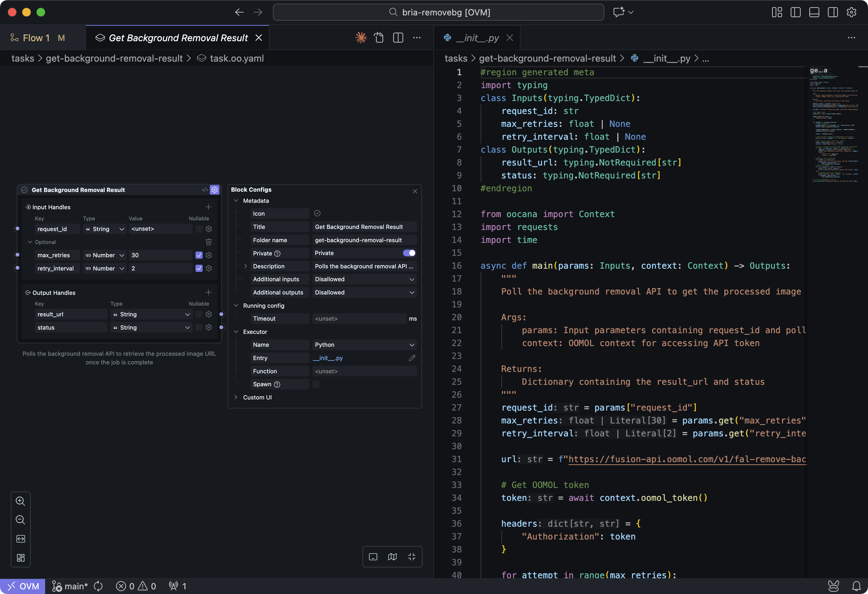
Task: Open the task.oo.yaml breadcrumb link
Action: pos(237,58)
